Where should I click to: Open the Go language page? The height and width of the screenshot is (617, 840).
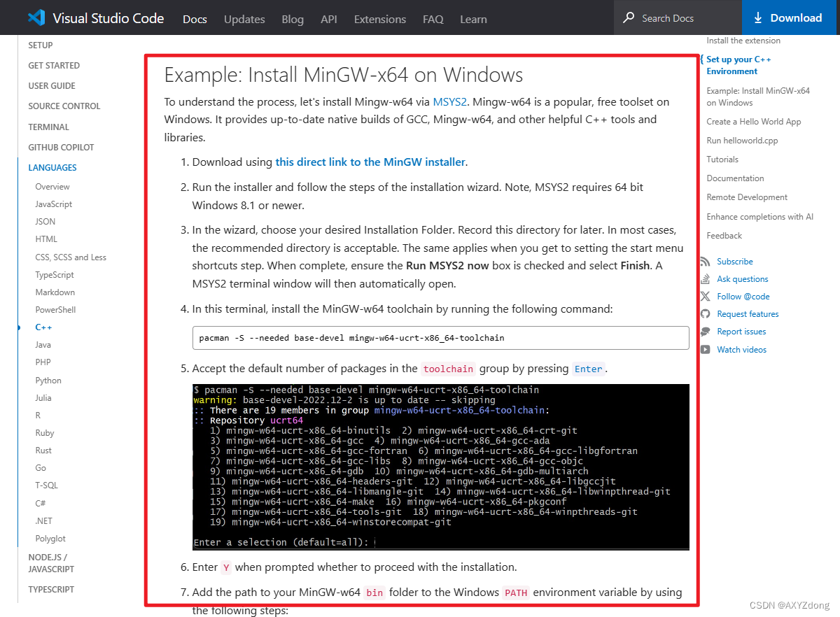[41, 468]
